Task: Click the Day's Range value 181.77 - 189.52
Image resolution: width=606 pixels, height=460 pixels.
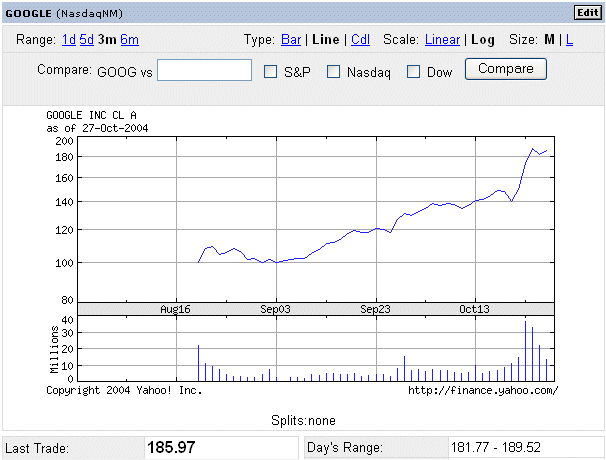Action: [496, 447]
